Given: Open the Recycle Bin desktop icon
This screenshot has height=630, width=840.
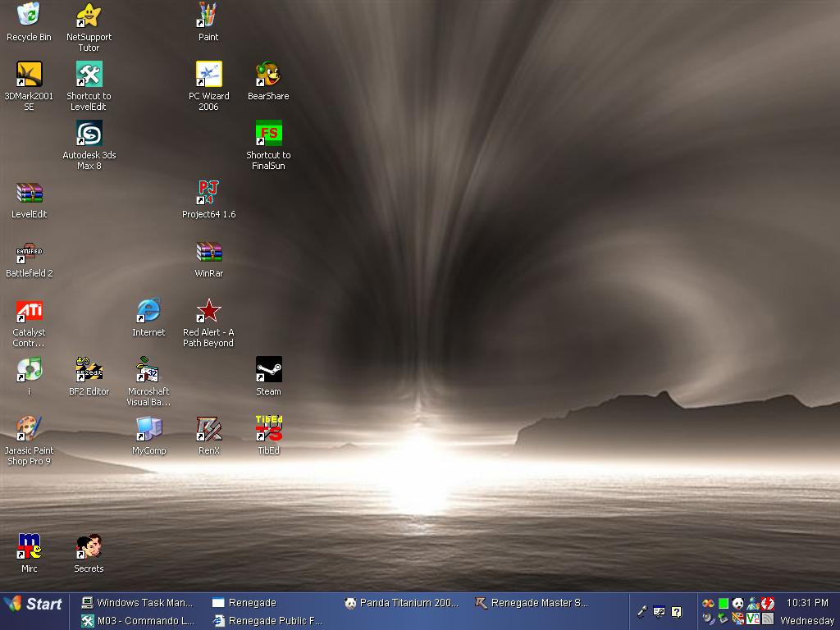Looking at the screenshot, I should click(x=29, y=15).
